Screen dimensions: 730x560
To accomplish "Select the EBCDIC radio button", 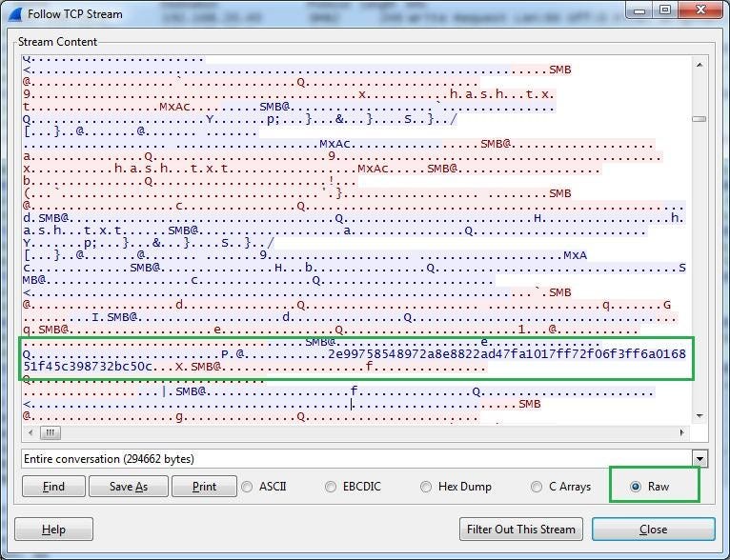I will (x=353, y=487).
